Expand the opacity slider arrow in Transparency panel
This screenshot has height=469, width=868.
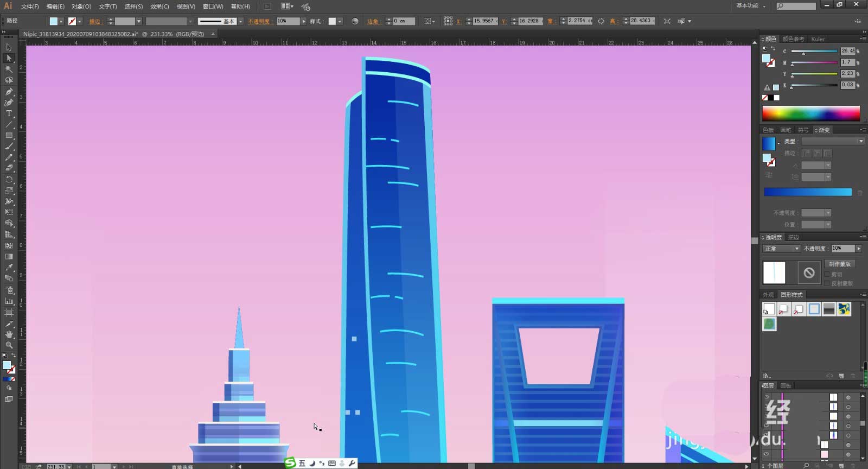pyautogui.click(x=858, y=249)
